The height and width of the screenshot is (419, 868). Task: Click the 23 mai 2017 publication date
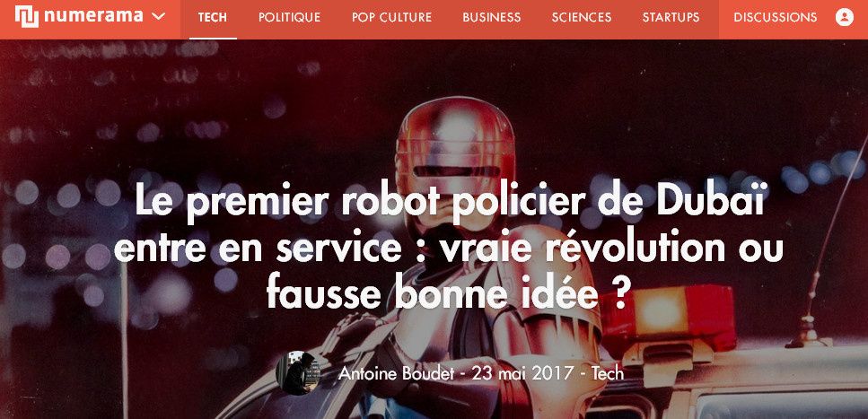pos(522,373)
